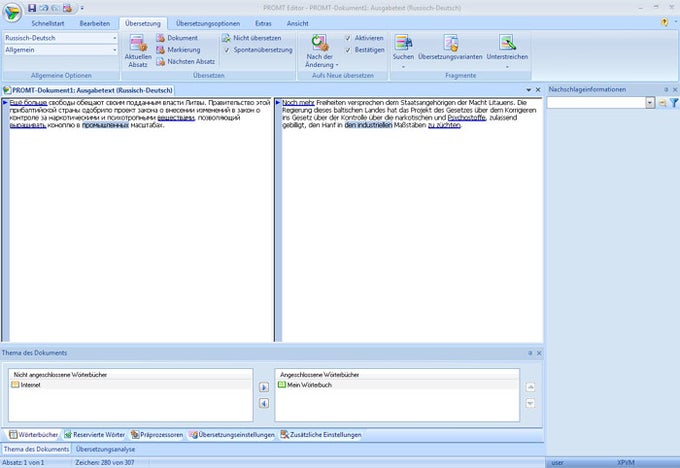The width and height of the screenshot is (680, 468).
Task: Click the Suchen fragments icon
Action: point(403,43)
